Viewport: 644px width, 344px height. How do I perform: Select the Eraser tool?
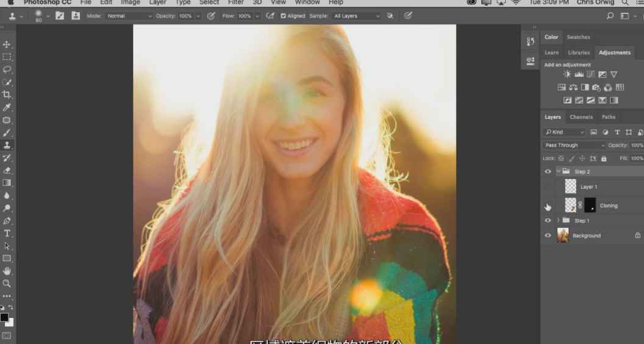click(7, 170)
